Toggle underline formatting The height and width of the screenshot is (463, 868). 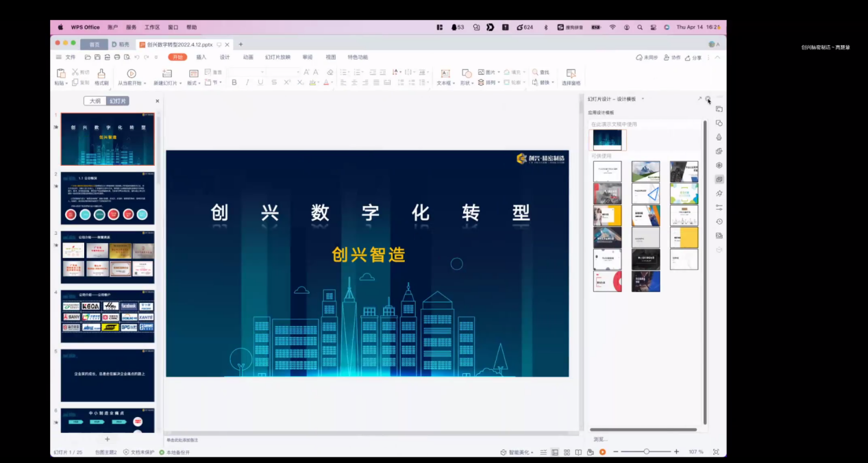click(260, 82)
